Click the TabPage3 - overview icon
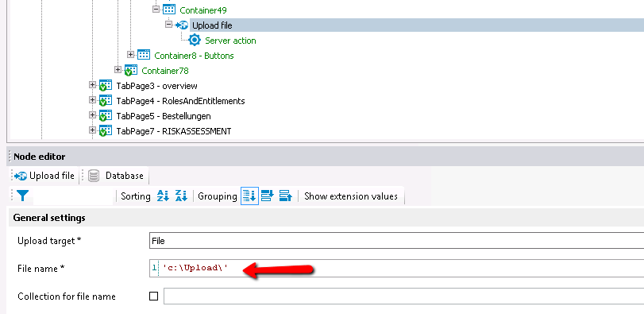The image size is (644, 314). coord(106,86)
